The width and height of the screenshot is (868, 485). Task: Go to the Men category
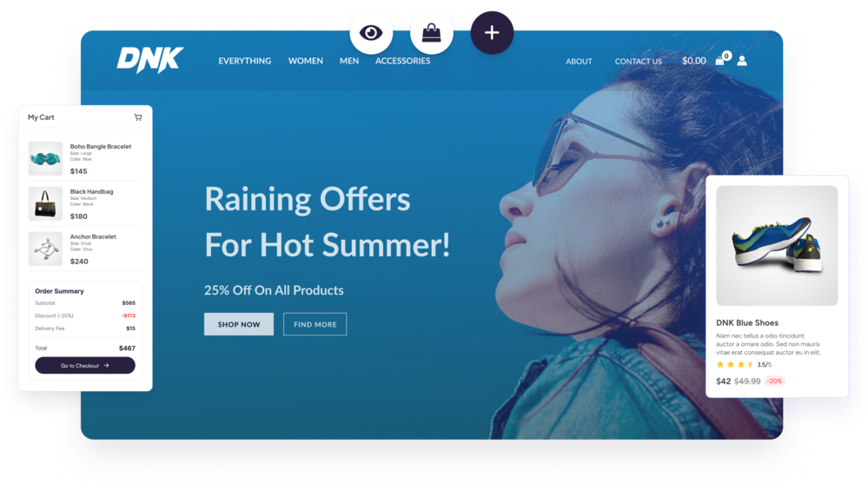[349, 61]
